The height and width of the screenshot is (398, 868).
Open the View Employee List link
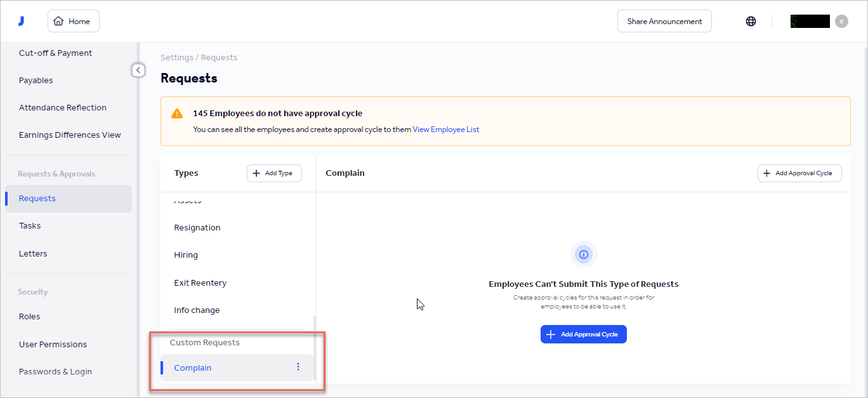(446, 129)
